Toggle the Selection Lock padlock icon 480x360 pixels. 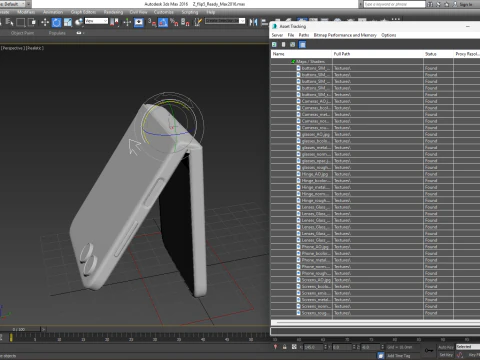coord(285,347)
